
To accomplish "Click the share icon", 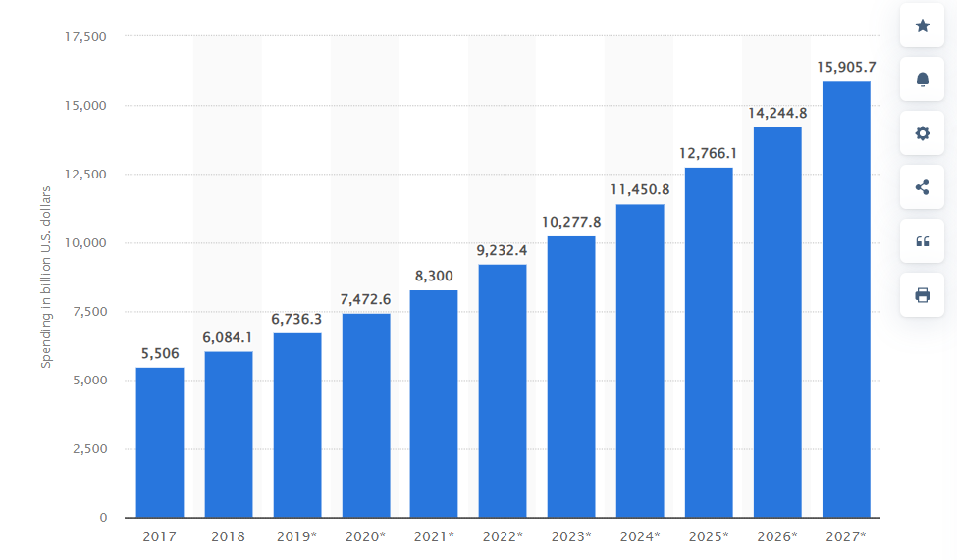I will 922,187.
